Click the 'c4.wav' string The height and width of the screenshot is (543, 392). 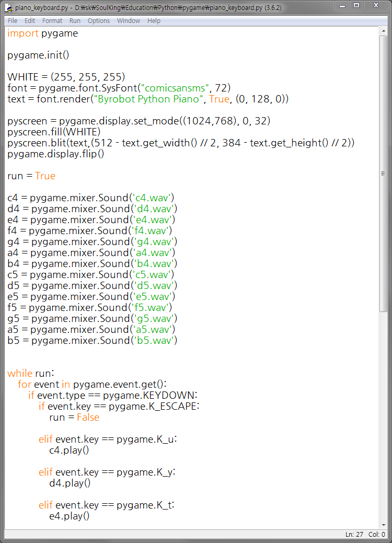(152, 198)
